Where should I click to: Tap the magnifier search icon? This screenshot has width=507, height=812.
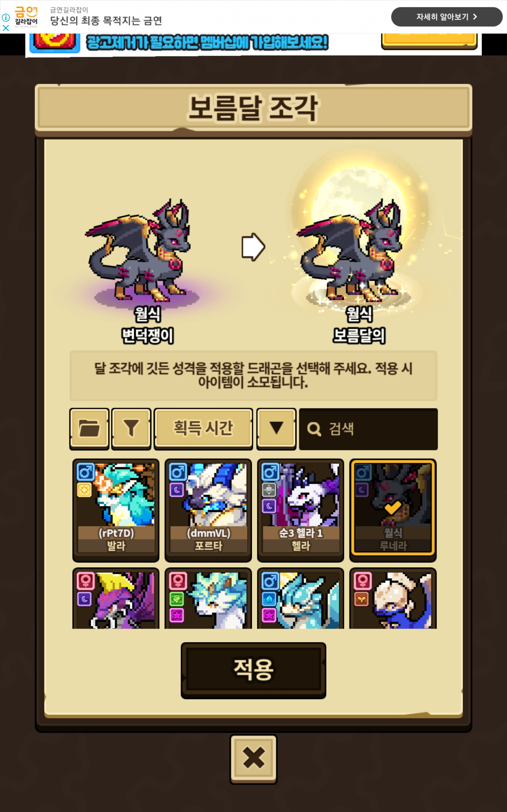pyautogui.click(x=314, y=429)
